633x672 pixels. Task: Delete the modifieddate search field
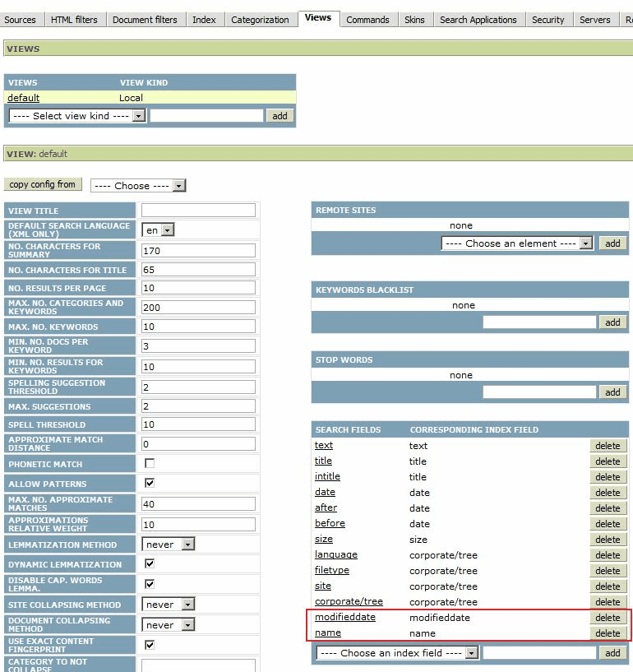[608, 618]
